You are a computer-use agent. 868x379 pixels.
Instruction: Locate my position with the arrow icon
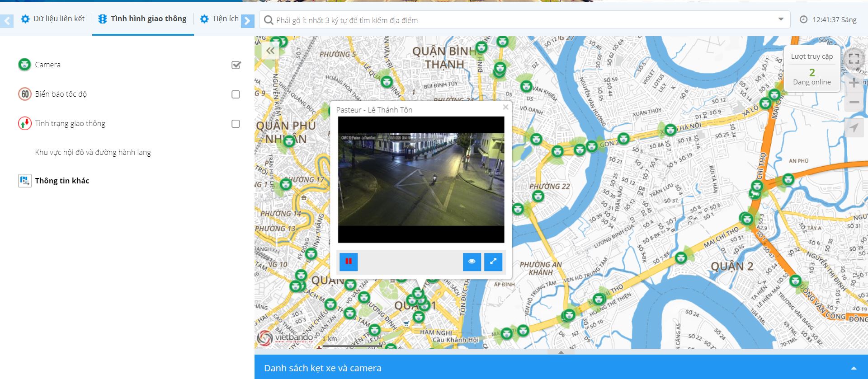(x=854, y=128)
